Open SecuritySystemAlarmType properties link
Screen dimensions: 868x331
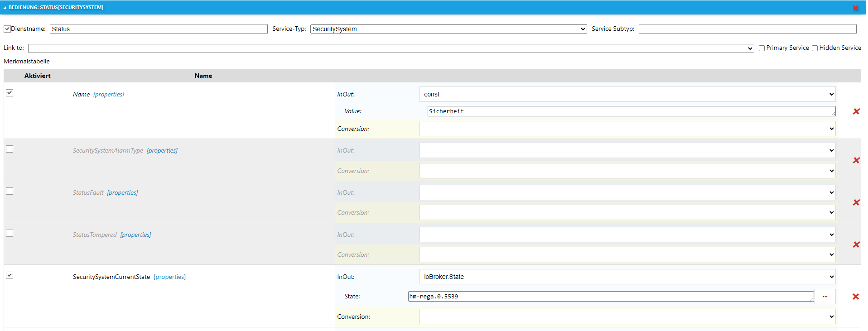tap(162, 150)
